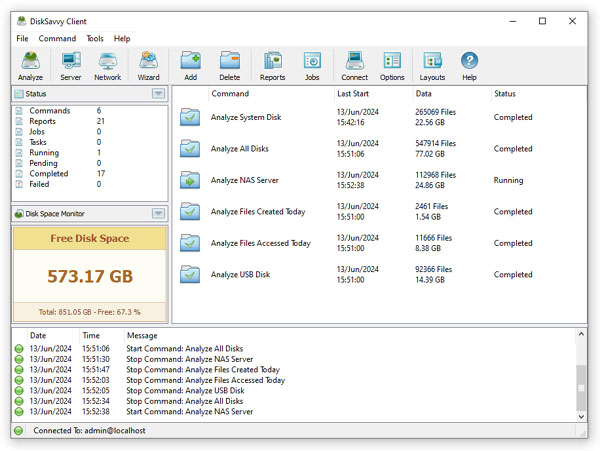Expand the Status panel dropdown arrow
600x451 pixels.
click(158, 93)
